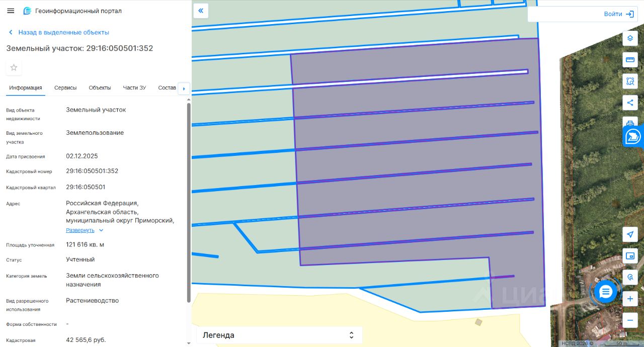
Task: Zoom out the map with minus
Action: coord(630,320)
